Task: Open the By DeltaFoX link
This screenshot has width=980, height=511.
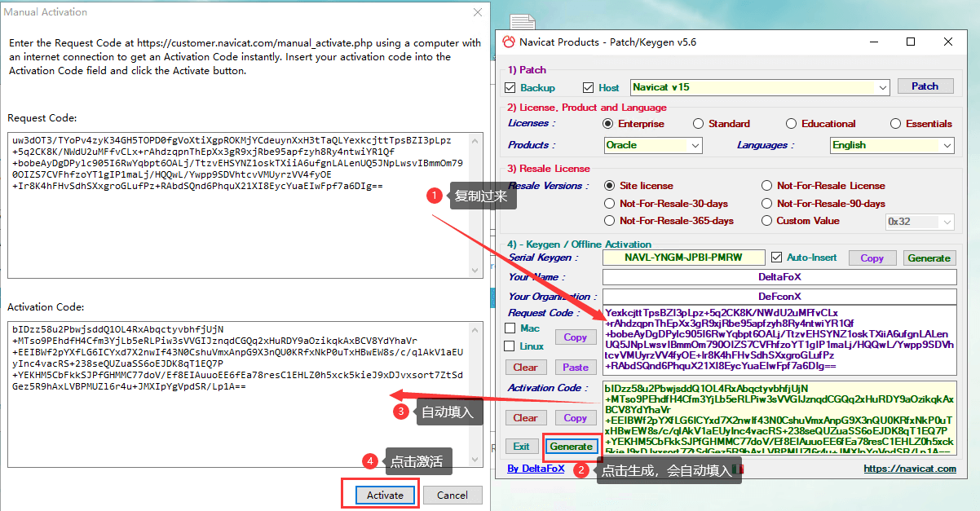Action: [x=536, y=469]
